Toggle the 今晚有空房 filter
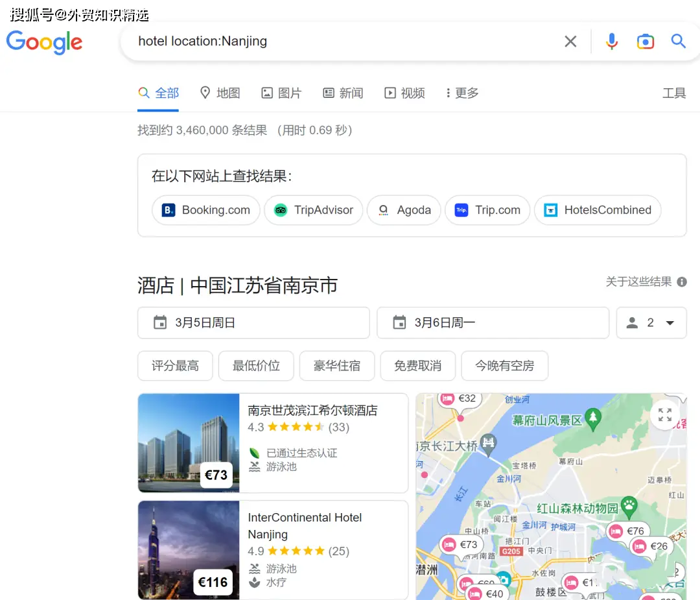This screenshot has height=600, width=700. click(504, 366)
